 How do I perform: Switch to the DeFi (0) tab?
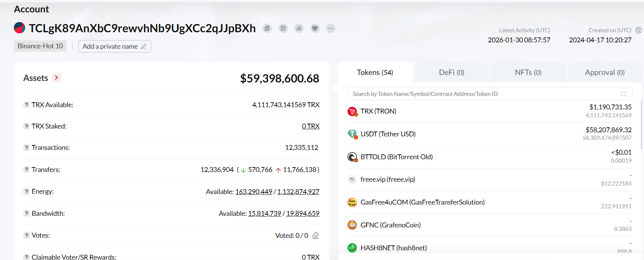tap(452, 72)
